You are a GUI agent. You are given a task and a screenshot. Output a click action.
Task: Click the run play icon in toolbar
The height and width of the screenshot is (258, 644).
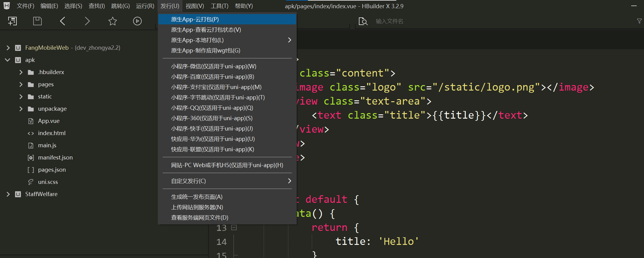tap(137, 21)
